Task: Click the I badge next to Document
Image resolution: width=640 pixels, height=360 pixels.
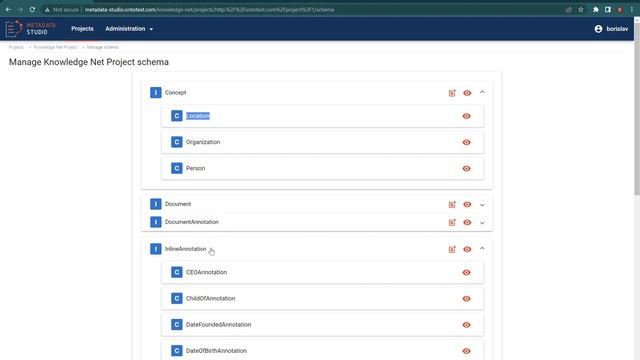Action: coord(156,204)
